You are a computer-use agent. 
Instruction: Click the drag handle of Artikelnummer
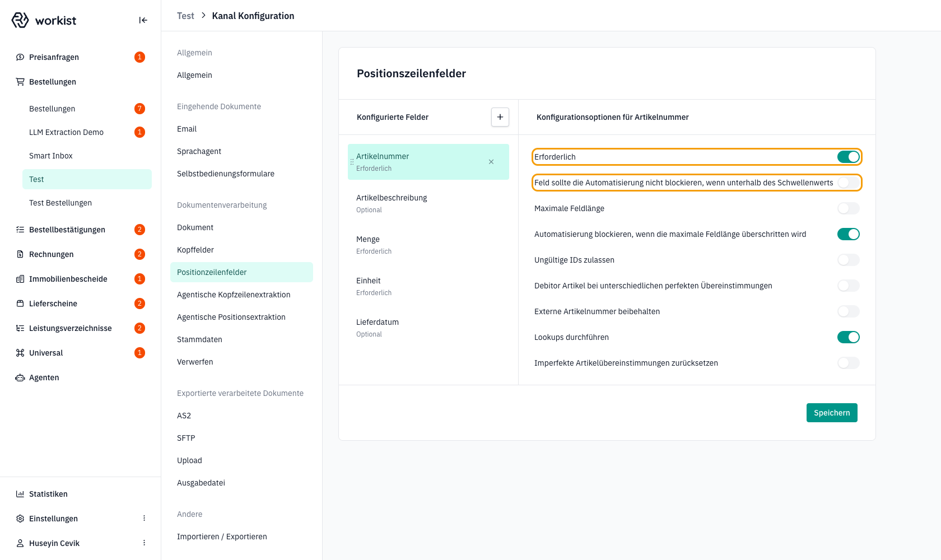(x=352, y=162)
